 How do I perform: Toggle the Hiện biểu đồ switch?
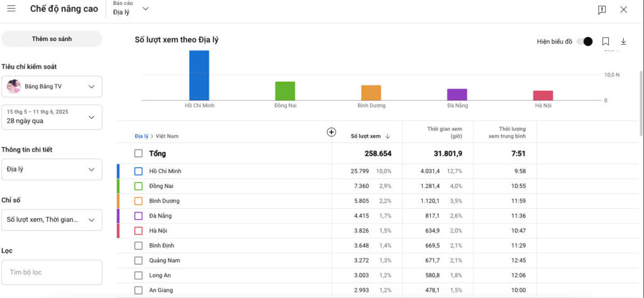point(584,41)
